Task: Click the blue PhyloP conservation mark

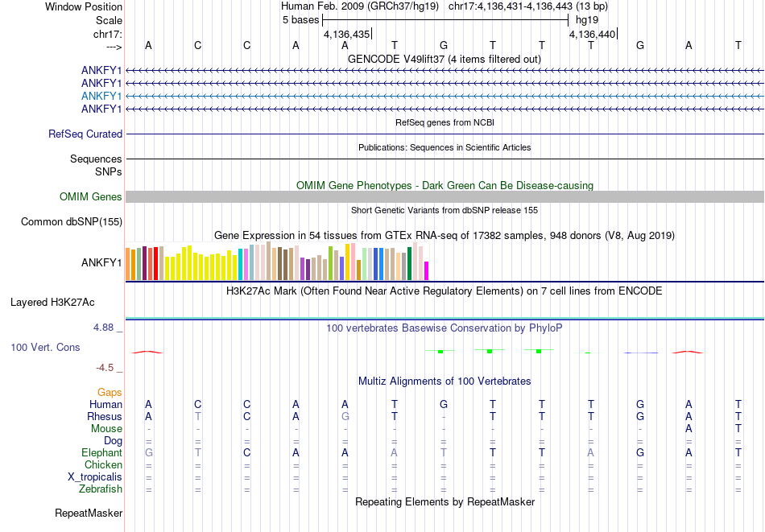Action: coord(640,353)
